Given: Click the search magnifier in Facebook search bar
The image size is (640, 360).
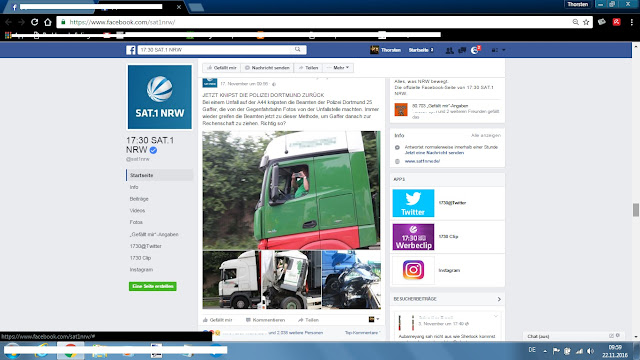Looking at the screenshot, I should tap(298, 49).
